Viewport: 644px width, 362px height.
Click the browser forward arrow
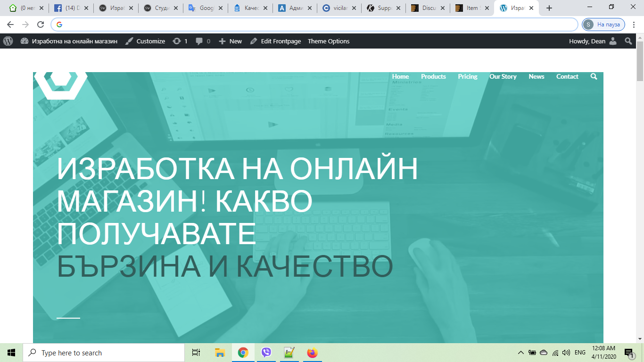pyautogui.click(x=25, y=25)
